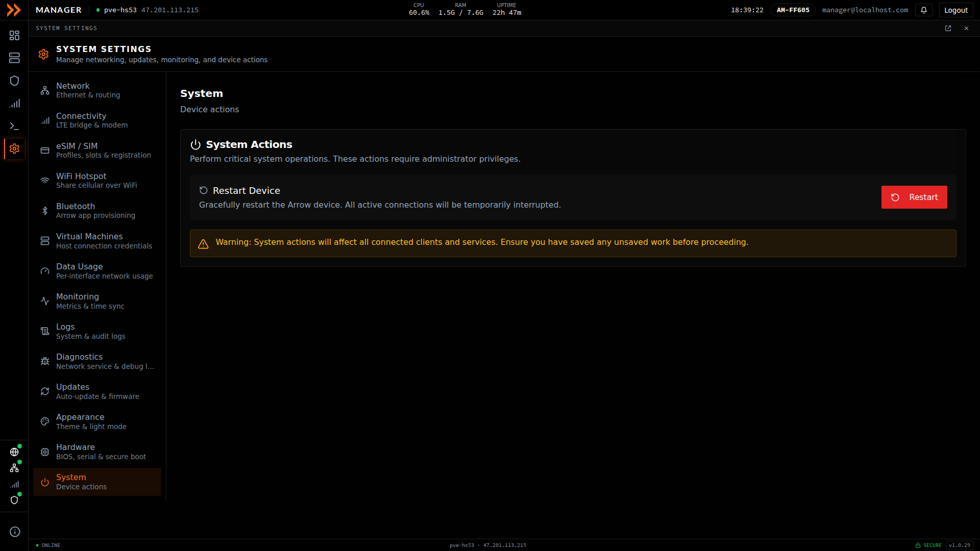Open the shield security icon in left rail
Viewport: 980px width, 551px height.
click(14, 81)
